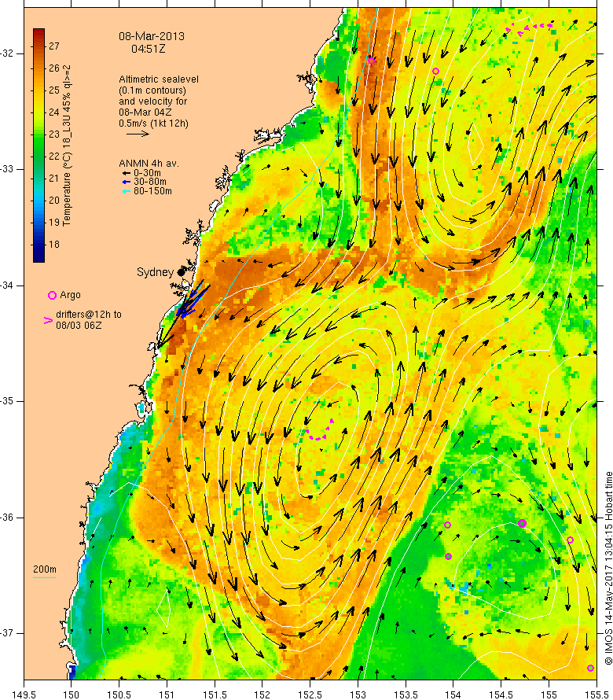Click the 151 longitude axis label
Screen dimensions: 613x700
(x=167, y=694)
